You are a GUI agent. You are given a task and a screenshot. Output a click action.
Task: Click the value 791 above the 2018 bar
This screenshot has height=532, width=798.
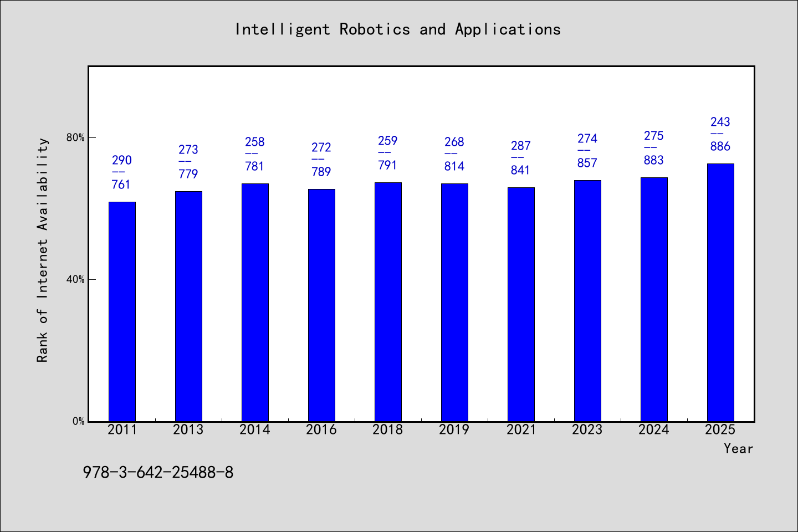point(388,165)
